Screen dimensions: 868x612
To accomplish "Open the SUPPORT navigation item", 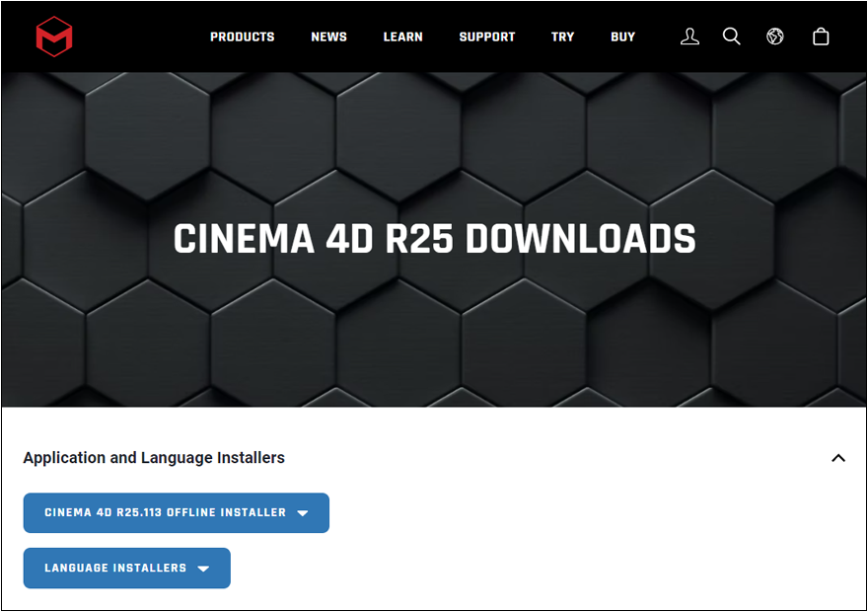I will [486, 37].
